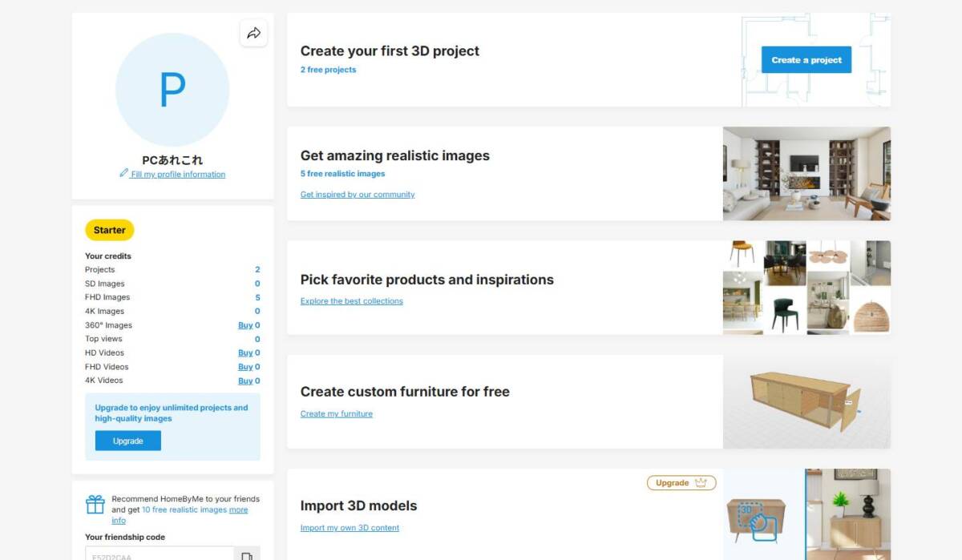Click Buy link for 360° Images
This screenshot has height=560, width=962.
pos(245,325)
